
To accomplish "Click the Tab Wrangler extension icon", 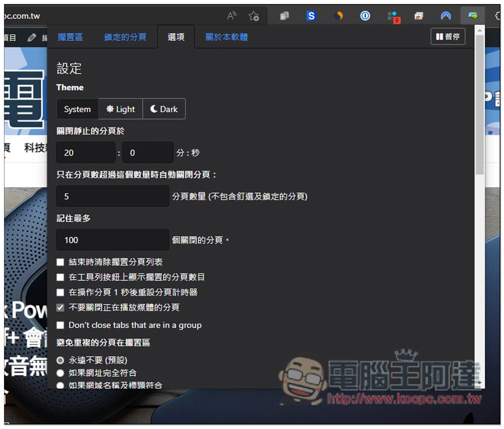I will (473, 16).
